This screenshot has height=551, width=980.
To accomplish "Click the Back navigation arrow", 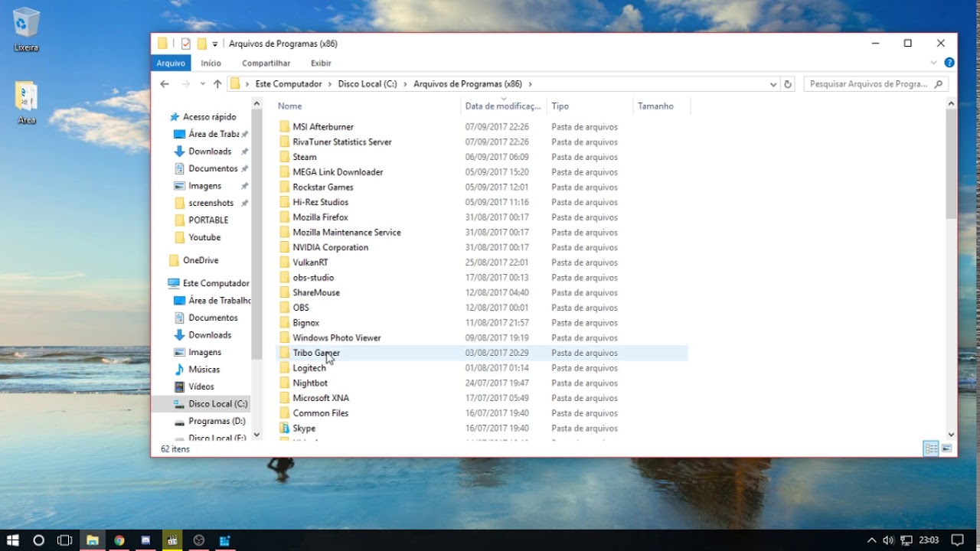I will (165, 84).
